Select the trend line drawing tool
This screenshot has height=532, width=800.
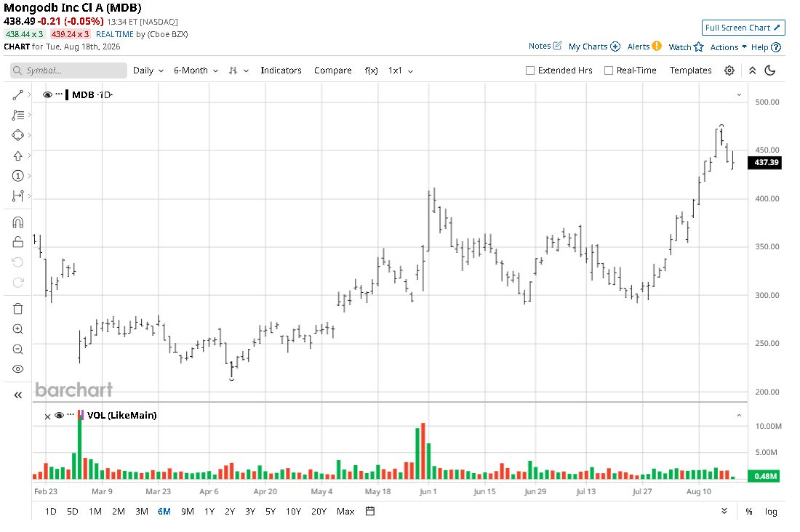[x=18, y=95]
